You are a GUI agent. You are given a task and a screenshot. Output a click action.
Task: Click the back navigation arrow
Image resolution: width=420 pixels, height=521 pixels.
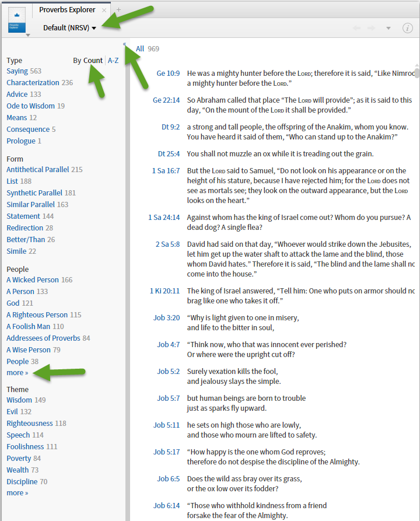(x=356, y=28)
